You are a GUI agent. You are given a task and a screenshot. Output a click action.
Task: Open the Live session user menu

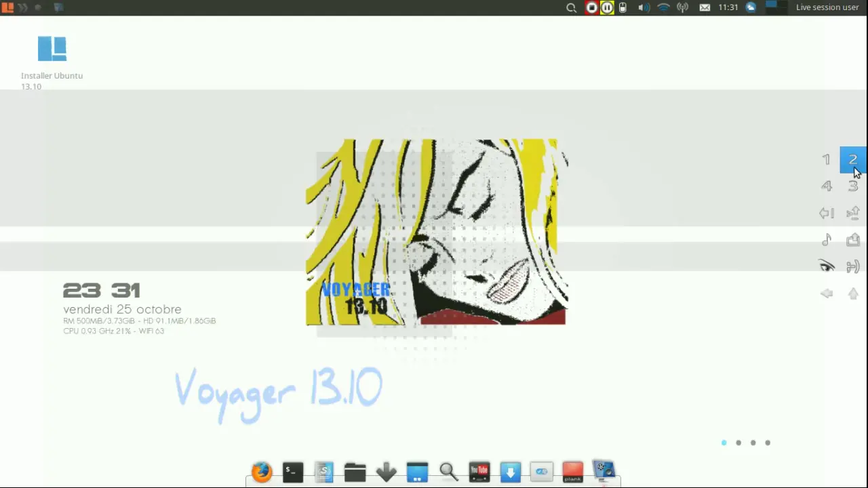point(827,7)
